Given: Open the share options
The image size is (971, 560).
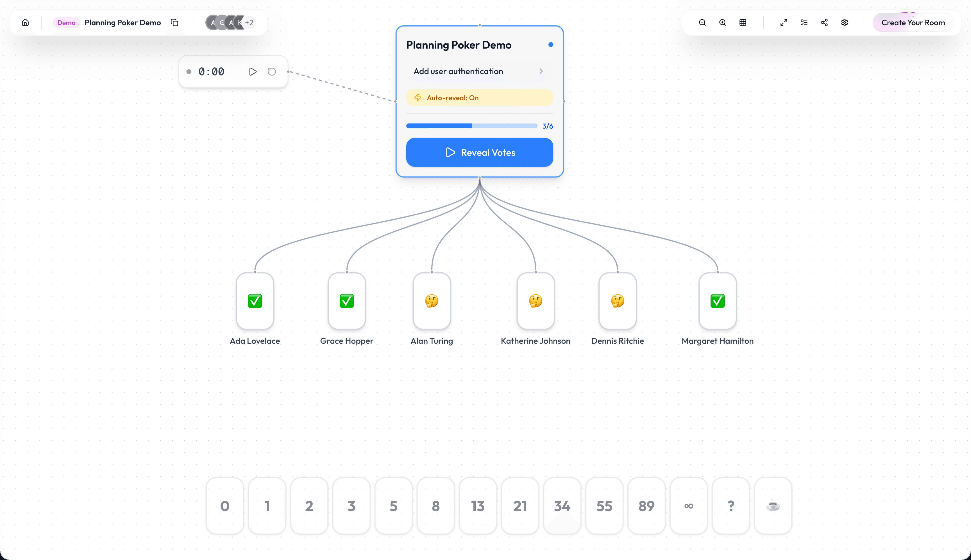Looking at the screenshot, I should tap(824, 22).
